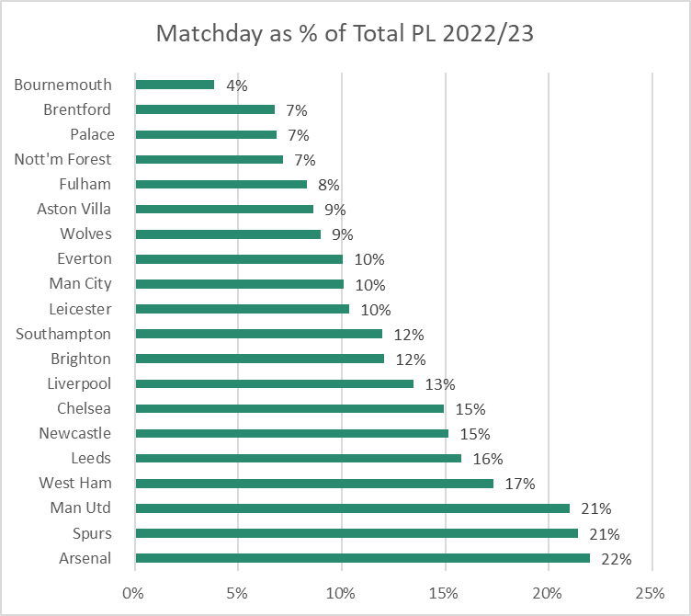Click the chart title 'Matchday as % of Total PL 2022/23'
Screen dimensions: 691x616
pos(345,33)
